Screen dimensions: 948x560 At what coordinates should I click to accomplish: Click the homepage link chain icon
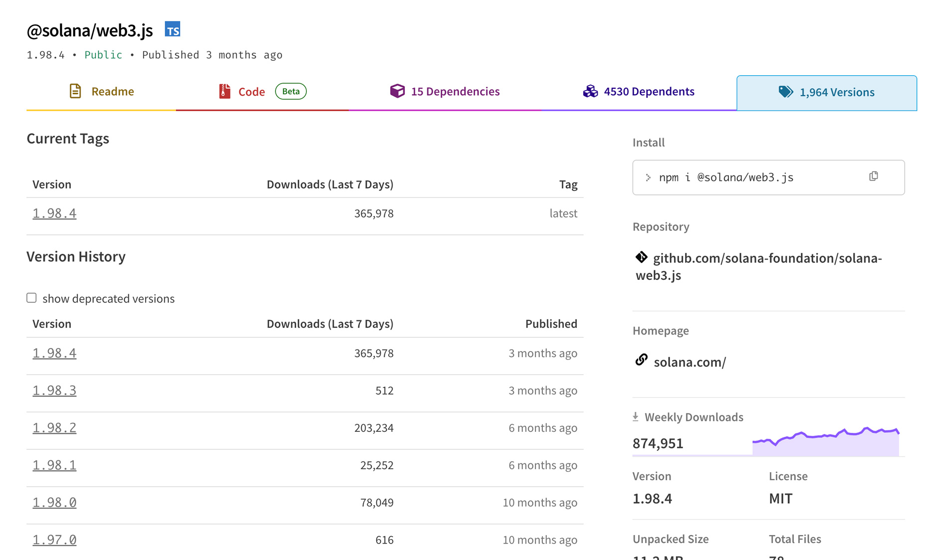pyautogui.click(x=641, y=360)
